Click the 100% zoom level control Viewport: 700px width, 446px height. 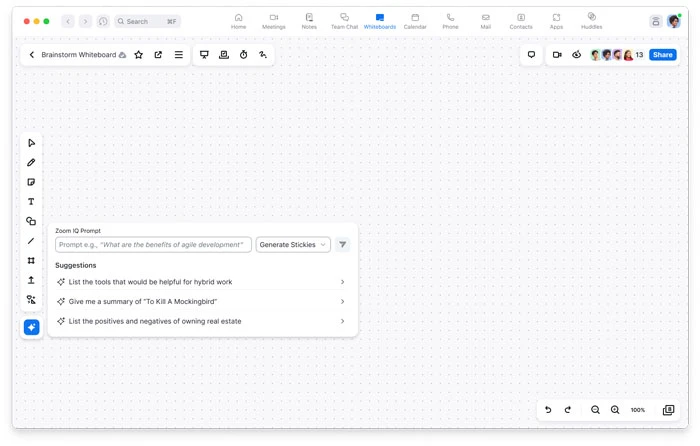[x=637, y=410]
